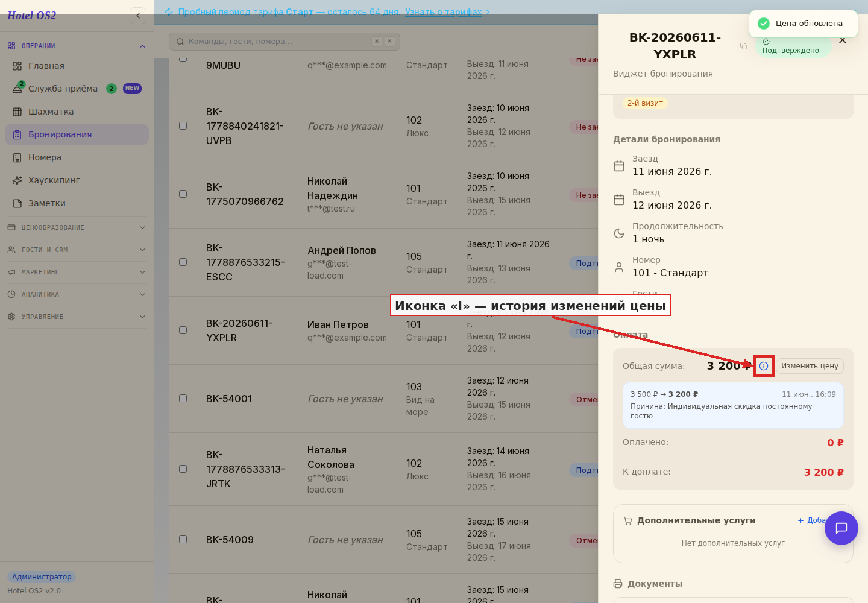Click the Изменить цену button
Viewport: 868px width, 603px height.
[x=810, y=366]
